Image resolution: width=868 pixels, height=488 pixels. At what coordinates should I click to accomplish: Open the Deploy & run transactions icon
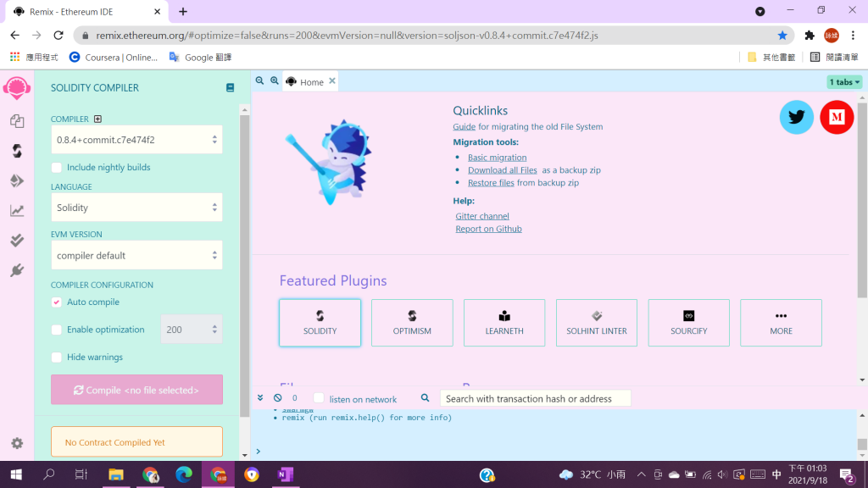[x=17, y=180]
